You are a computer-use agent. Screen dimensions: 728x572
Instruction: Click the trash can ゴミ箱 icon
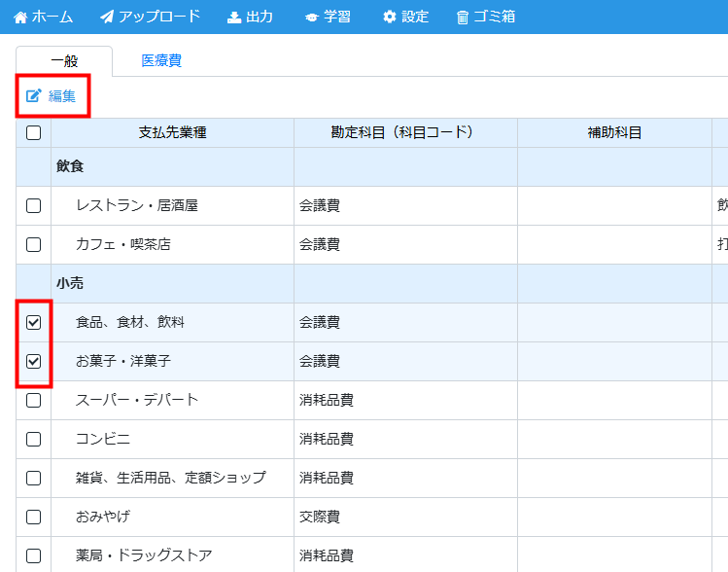click(x=463, y=18)
